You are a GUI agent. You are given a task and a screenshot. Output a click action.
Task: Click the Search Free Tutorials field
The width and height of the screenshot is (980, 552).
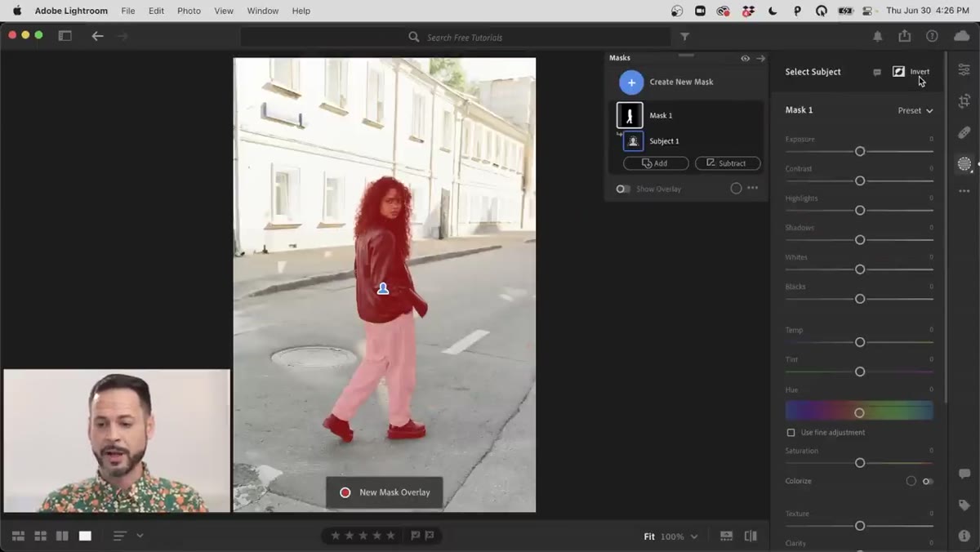(x=455, y=37)
